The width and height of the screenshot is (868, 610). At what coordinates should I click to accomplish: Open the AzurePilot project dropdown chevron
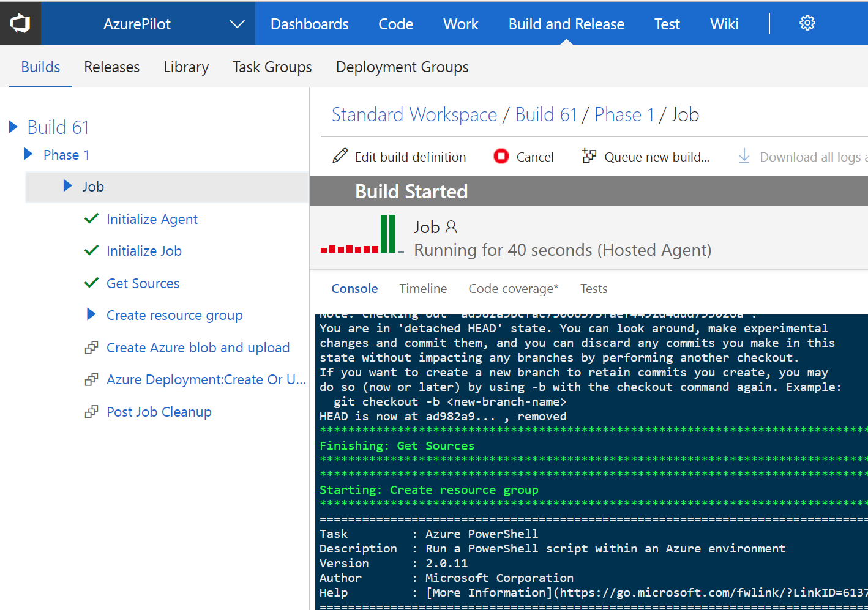click(237, 24)
